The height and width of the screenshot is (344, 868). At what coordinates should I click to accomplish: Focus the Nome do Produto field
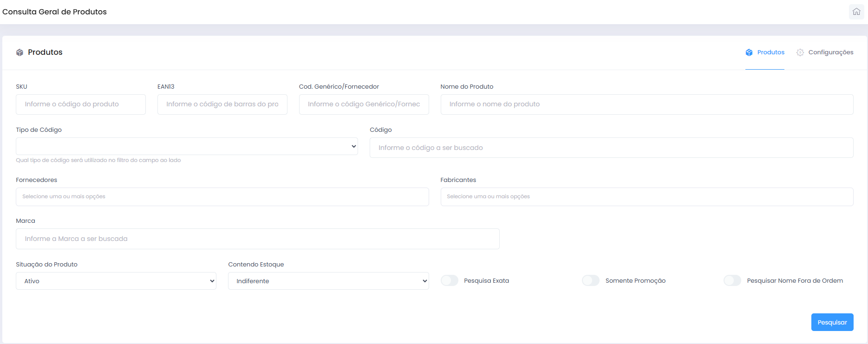click(x=646, y=104)
